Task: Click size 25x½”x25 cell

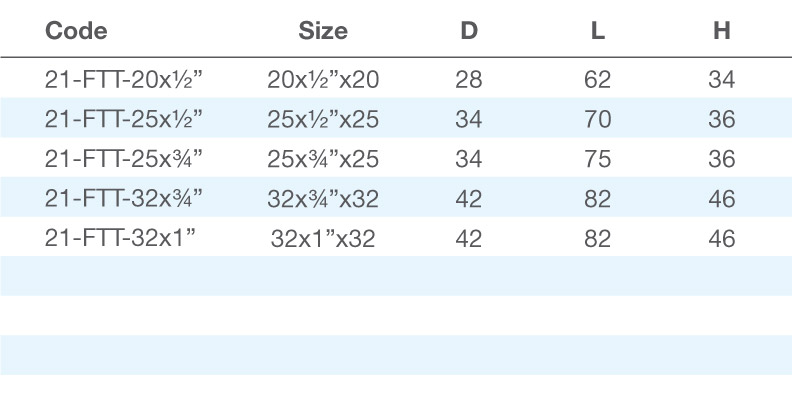Action: (323, 119)
